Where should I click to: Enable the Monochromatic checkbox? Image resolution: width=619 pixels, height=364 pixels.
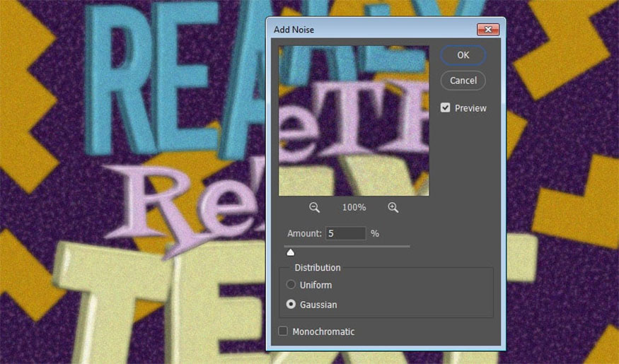coord(283,331)
